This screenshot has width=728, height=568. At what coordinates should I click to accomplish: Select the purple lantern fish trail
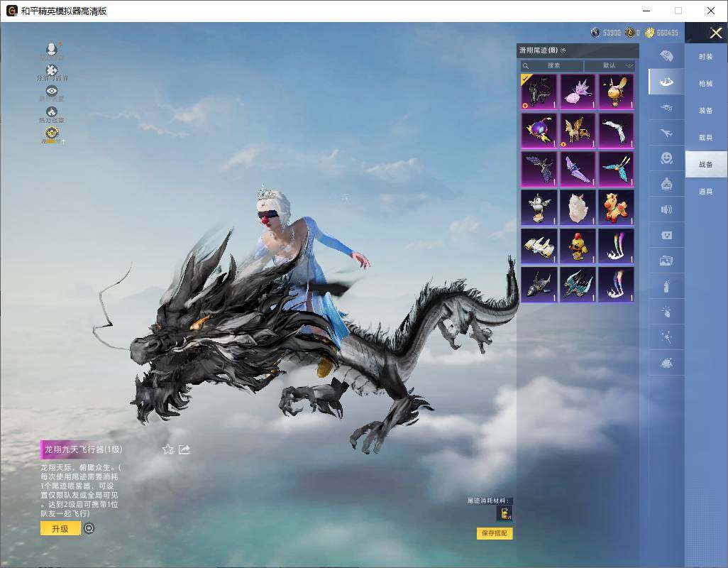(539, 131)
